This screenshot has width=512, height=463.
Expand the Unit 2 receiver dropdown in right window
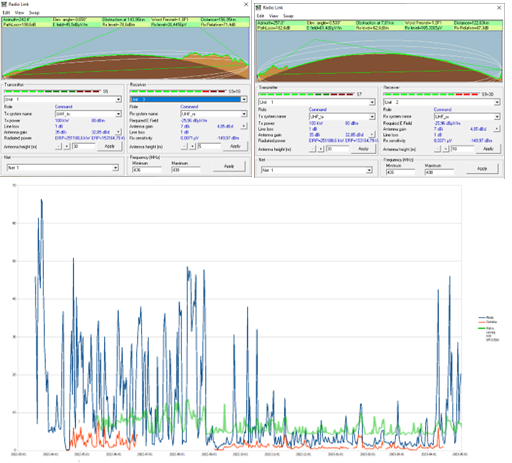[497, 102]
